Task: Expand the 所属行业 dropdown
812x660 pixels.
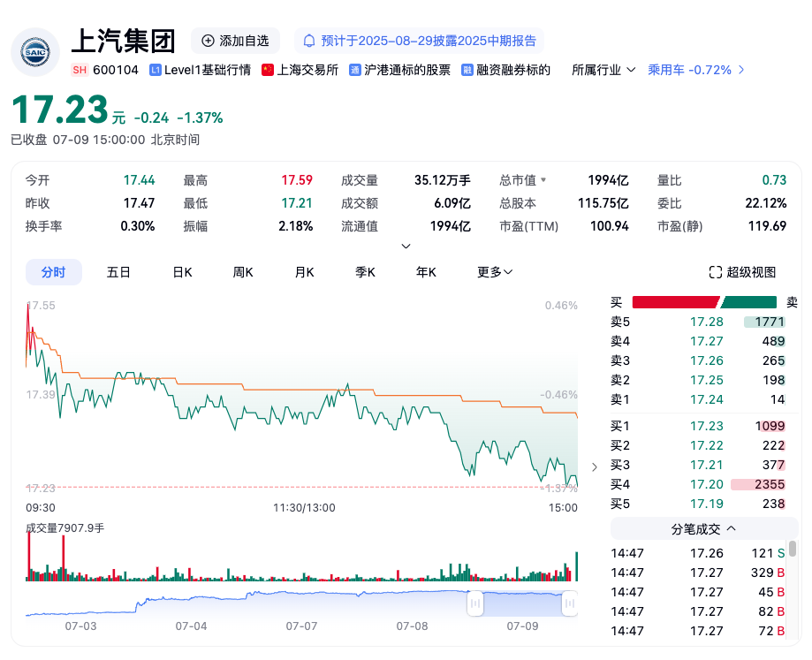Action: coord(603,70)
